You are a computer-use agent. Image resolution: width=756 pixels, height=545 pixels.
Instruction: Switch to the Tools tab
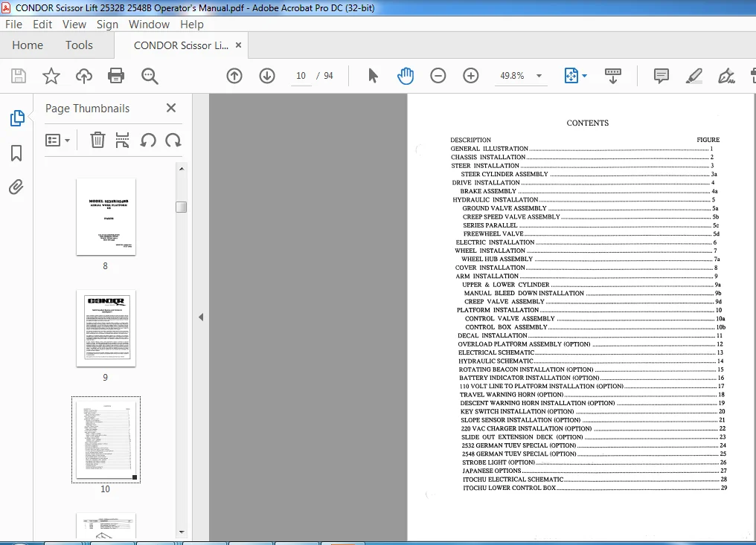pyautogui.click(x=79, y=45)
